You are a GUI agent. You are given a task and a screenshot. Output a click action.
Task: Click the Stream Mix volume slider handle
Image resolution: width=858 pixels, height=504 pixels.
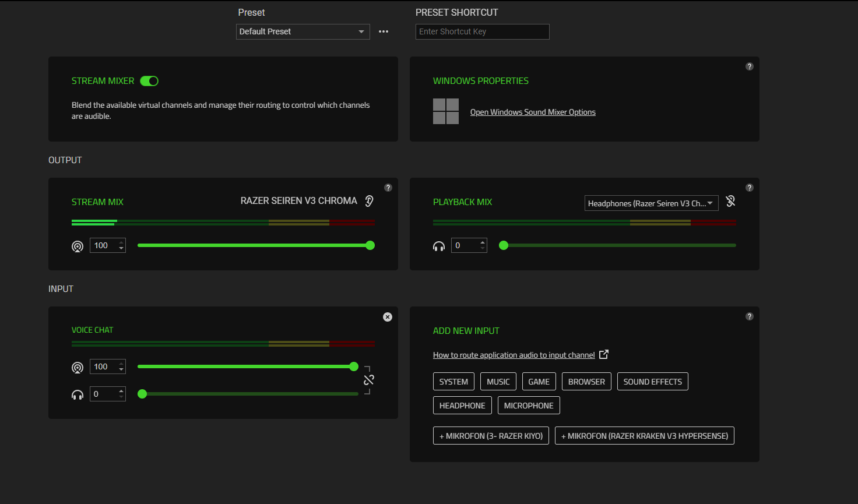tap(370, 245)
